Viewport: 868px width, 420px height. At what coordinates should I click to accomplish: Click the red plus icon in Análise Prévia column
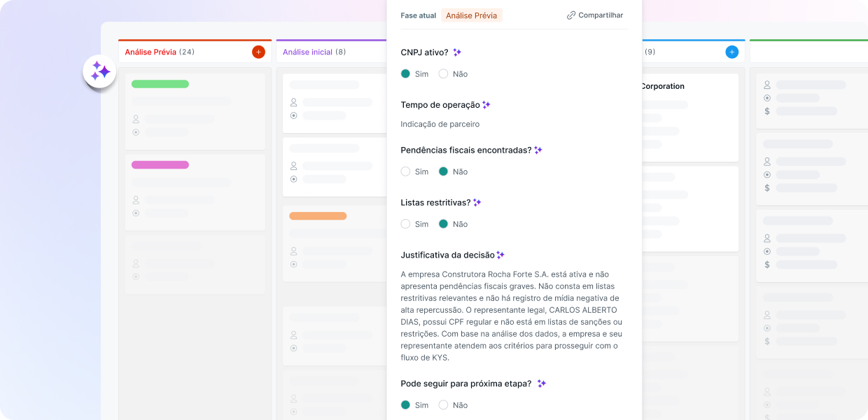[x=258, y=52]
